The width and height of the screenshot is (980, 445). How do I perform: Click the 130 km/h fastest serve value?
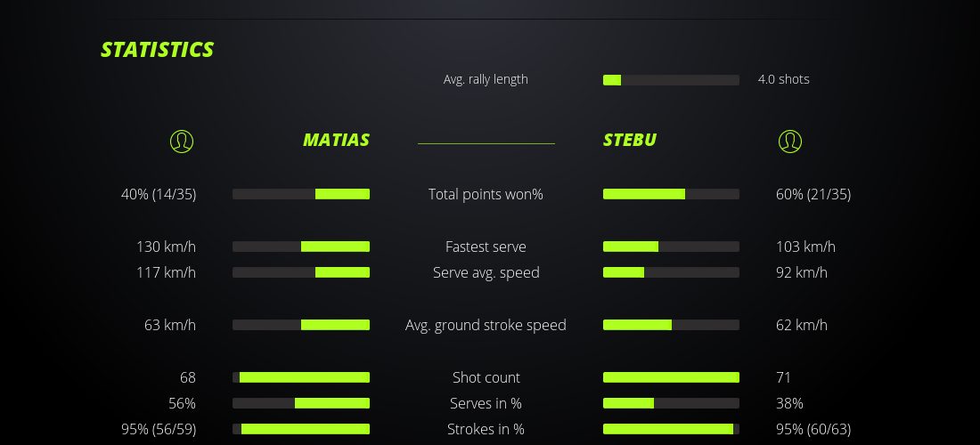(166, 247)
